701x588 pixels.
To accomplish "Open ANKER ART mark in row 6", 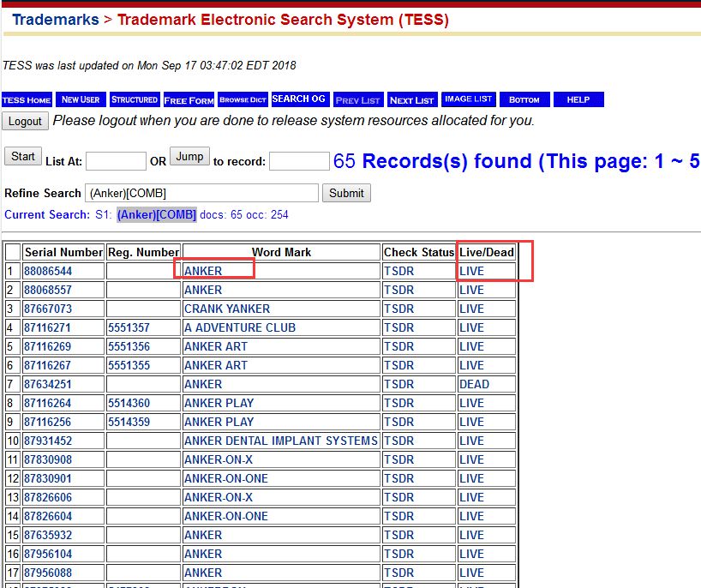I will click(x=216, y=365).
